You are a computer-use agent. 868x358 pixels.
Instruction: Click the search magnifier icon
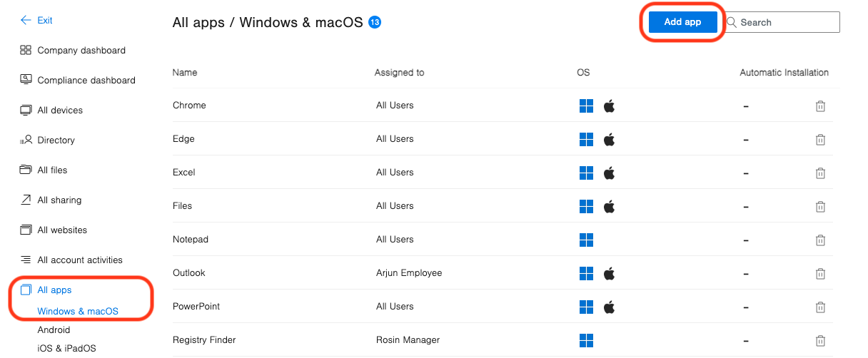(x=732, y=22)
